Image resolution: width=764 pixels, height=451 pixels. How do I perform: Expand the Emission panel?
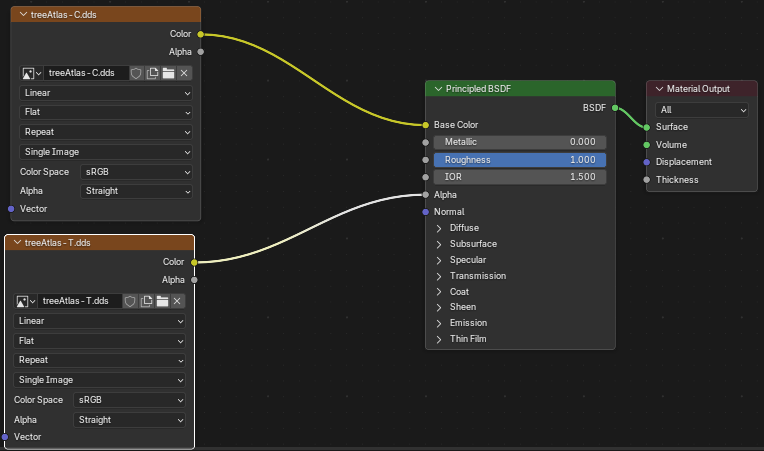coord(439,323)
